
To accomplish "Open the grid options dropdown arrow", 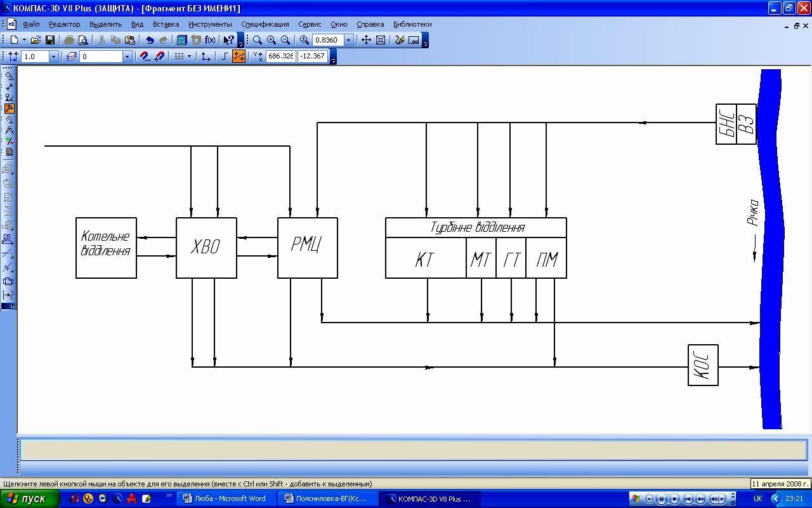I will tap(189, 57).
